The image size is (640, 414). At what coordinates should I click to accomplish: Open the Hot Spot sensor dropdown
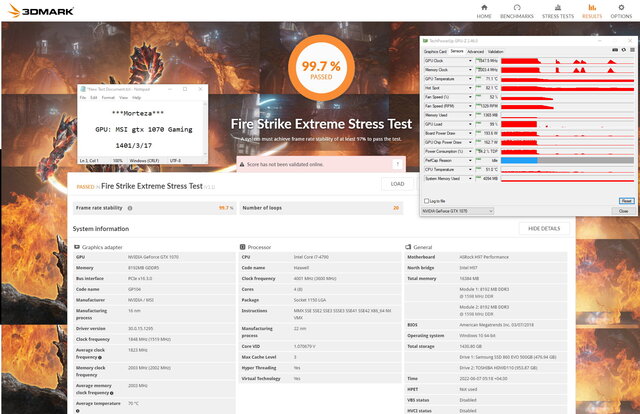click(470, 88)
